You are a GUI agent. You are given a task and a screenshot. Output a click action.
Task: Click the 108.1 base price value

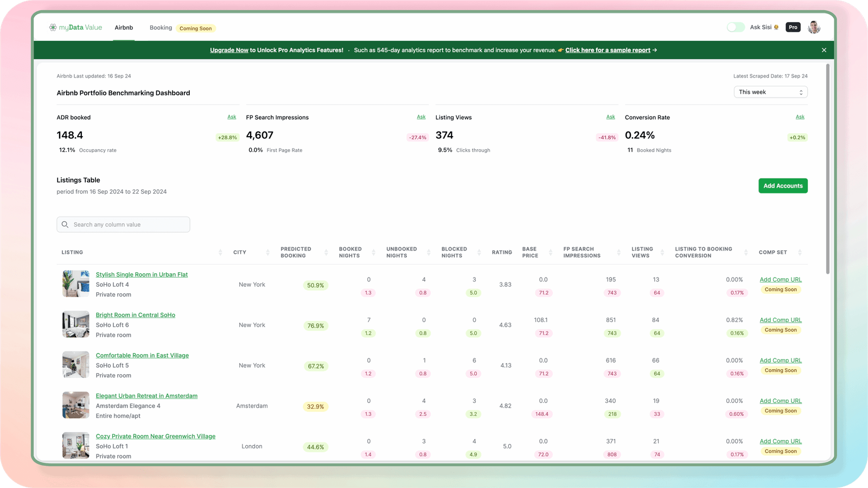(x=541, y=320)
